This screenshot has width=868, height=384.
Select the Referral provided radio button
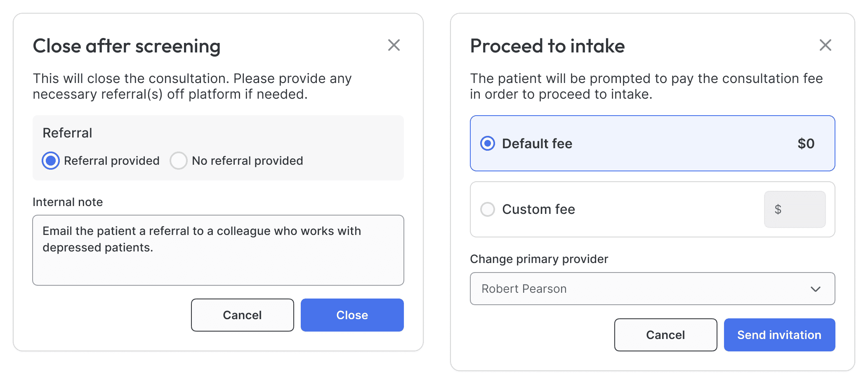[51, 161]
